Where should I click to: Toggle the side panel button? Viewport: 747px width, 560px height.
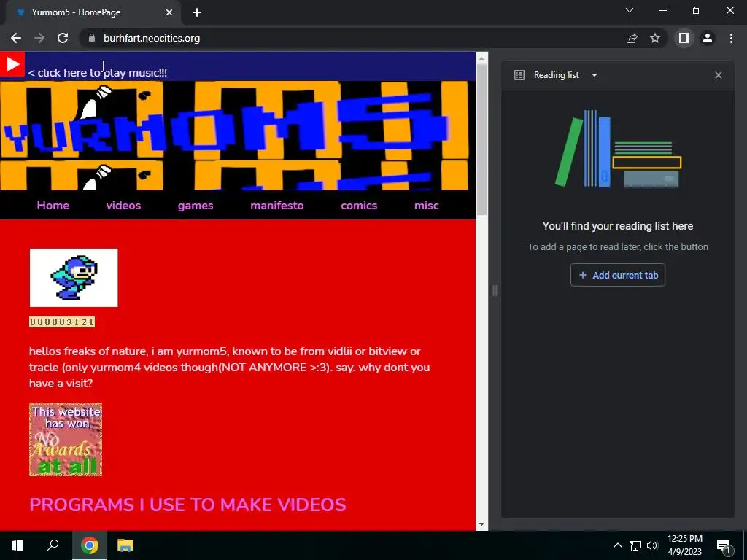[684, 38]
